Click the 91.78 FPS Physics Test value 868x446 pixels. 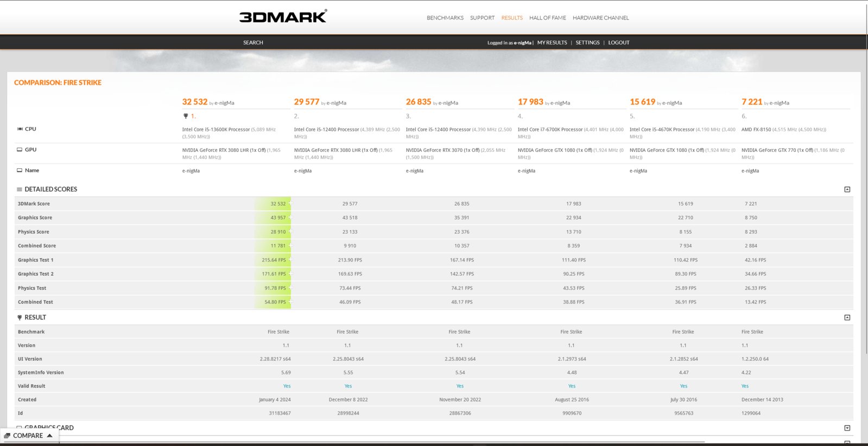click(x=275, y=288)
